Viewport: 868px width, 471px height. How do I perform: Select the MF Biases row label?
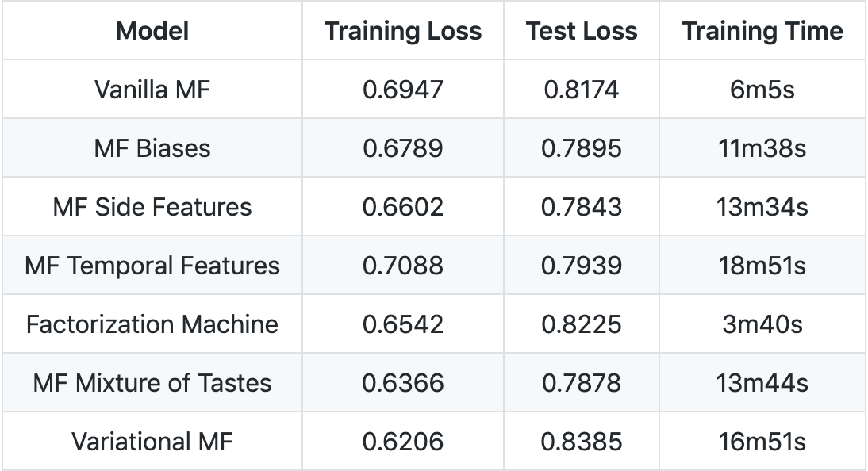click(x=152, y=148)
